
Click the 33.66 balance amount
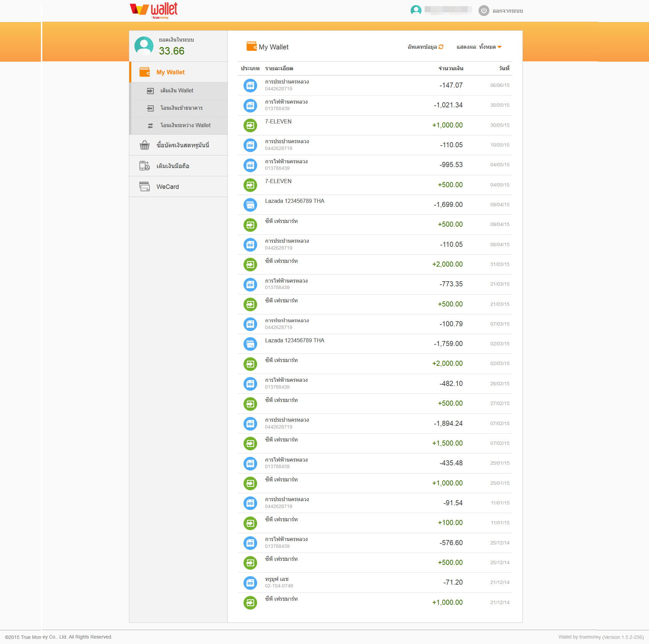pos(172,51)
